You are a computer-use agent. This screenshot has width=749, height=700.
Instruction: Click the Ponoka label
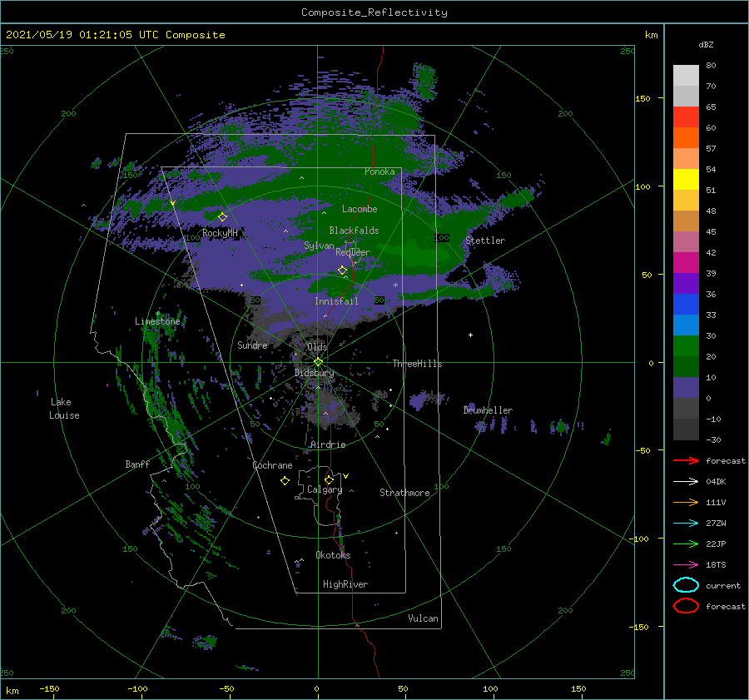tap(379, 171)
